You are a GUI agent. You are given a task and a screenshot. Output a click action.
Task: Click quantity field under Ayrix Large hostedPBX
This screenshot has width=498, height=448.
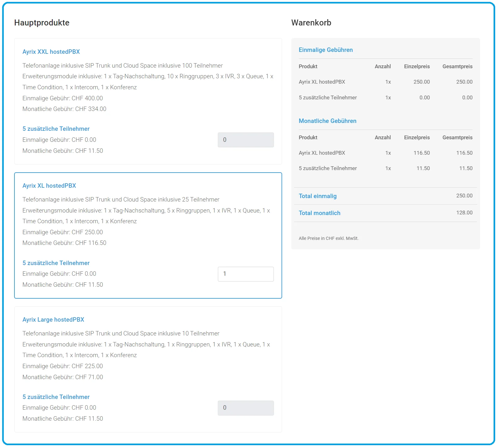246,408
